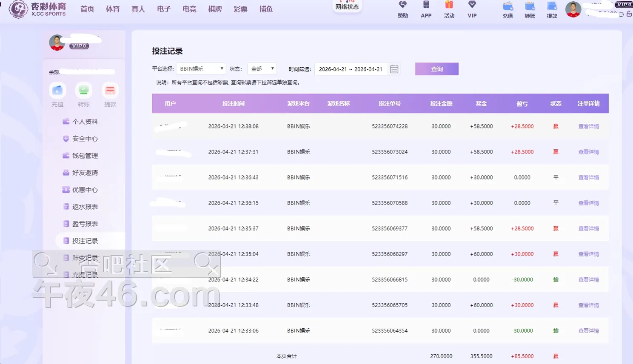
Task: Click 查看详情 for order 523356074228
Action: (588, 126)
